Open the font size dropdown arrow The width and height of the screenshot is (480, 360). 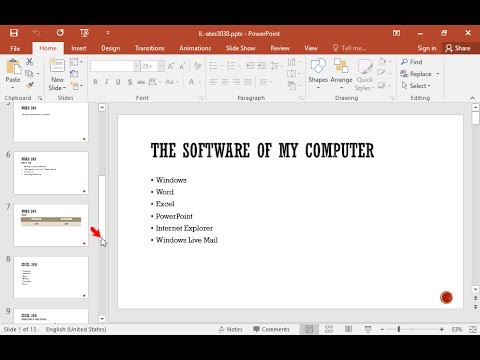[161, 66]
